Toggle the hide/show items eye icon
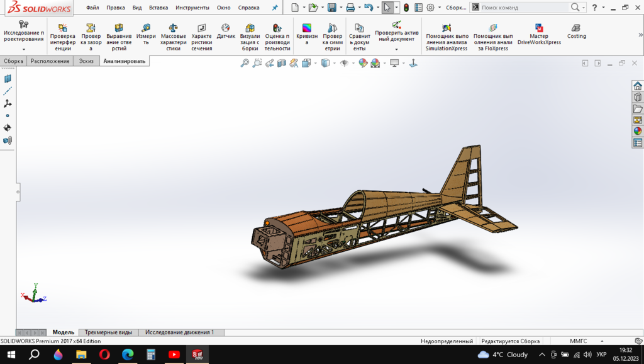 click(x=344, y=63)
